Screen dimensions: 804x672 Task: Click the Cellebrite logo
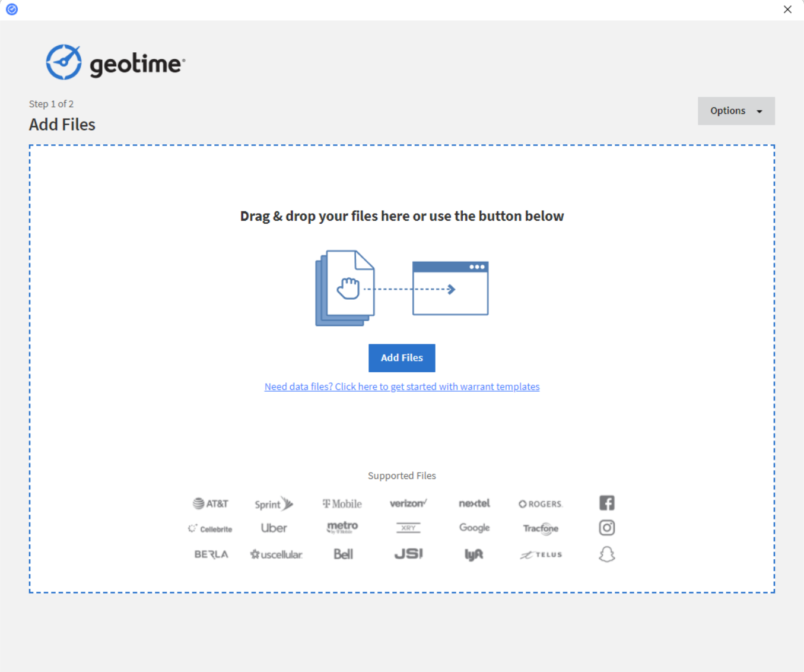tap(211, 529)
